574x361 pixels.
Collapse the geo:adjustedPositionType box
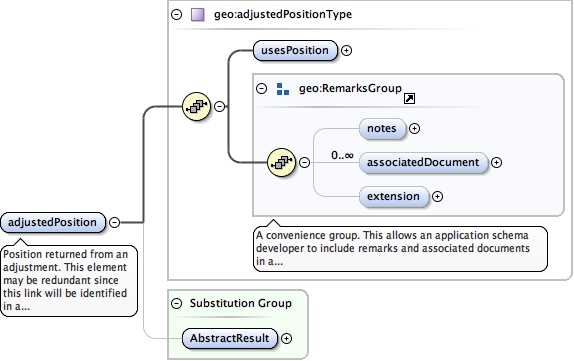pyautogui.click(x=176, y=15)
